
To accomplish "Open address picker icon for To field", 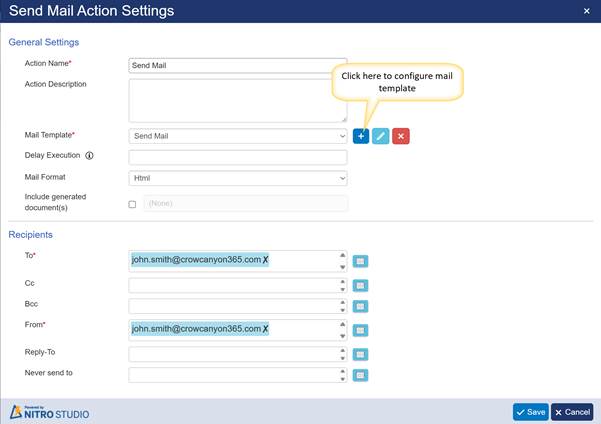I will pyautogui.click(x=361, y=261).
